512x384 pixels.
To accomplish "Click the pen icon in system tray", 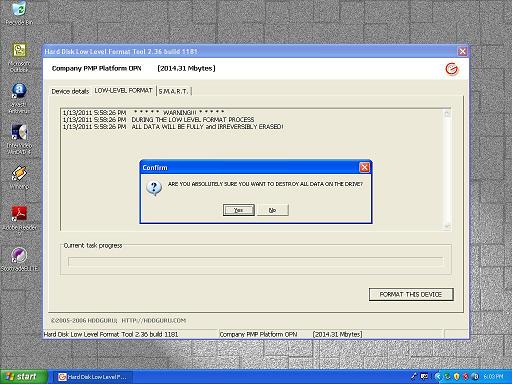I will tap(414, 377).
